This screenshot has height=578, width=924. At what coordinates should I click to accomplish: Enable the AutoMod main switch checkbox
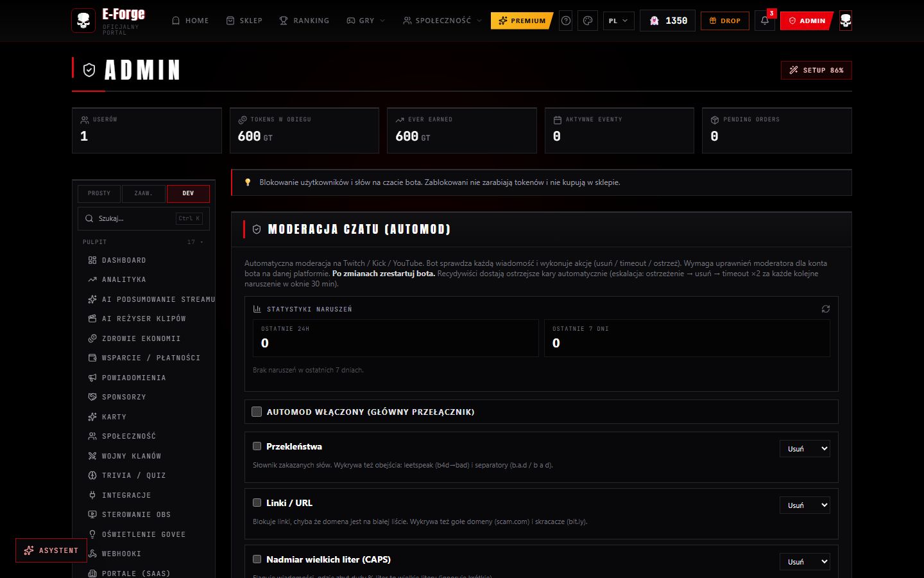tap(257, 412)
